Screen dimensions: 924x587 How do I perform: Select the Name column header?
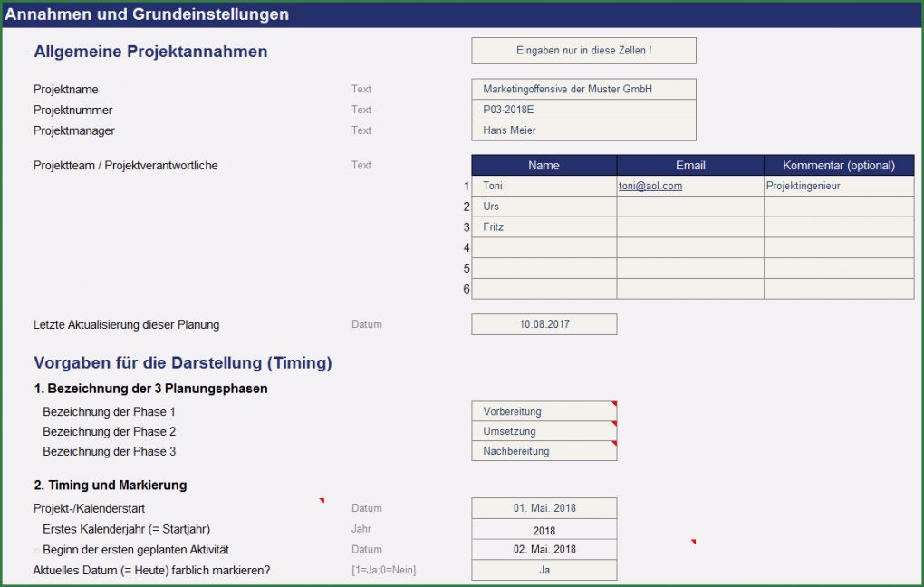tap(544, 166)
